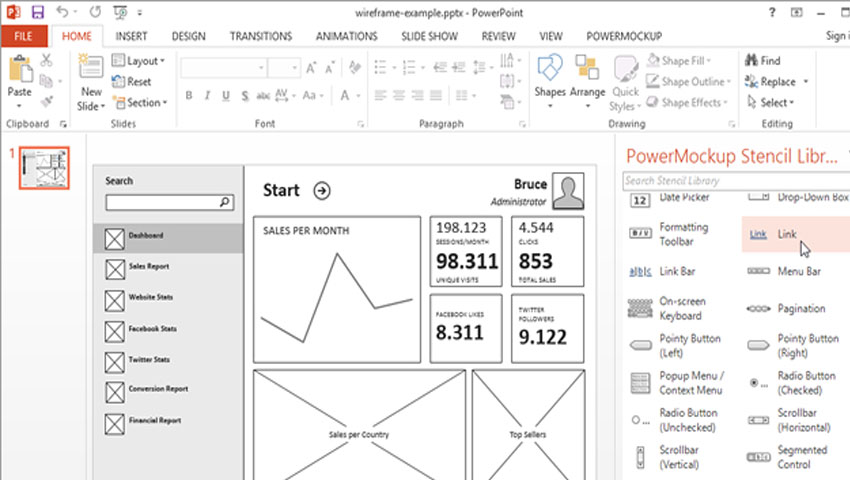Click the Cut scissors icon
The height and width of the screenshot is (480, 850).
coord(47,61)
